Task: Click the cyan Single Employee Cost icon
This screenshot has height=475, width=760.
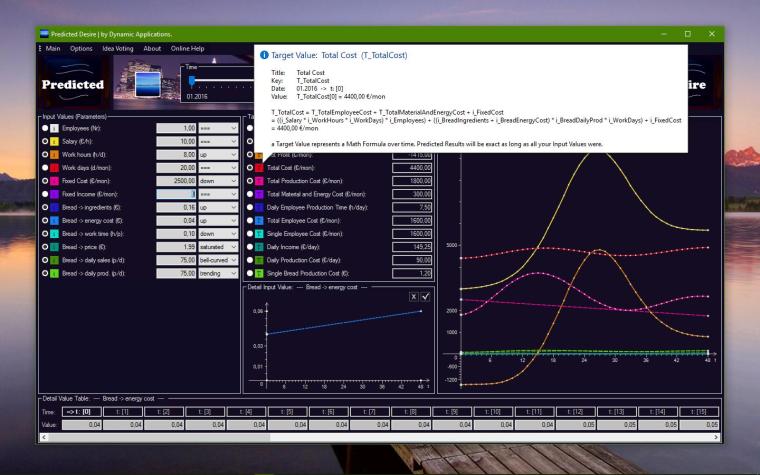Action: tap(259, 234)
